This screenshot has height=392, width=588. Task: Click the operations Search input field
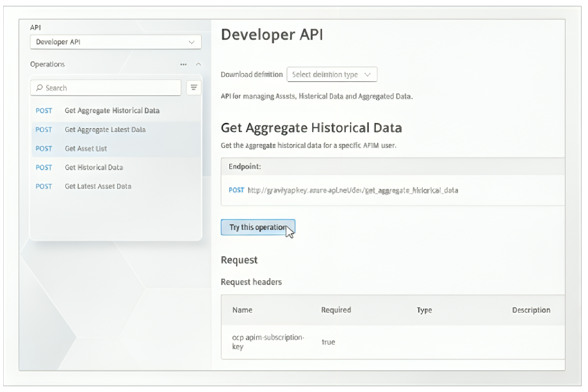tap(109, 88)
